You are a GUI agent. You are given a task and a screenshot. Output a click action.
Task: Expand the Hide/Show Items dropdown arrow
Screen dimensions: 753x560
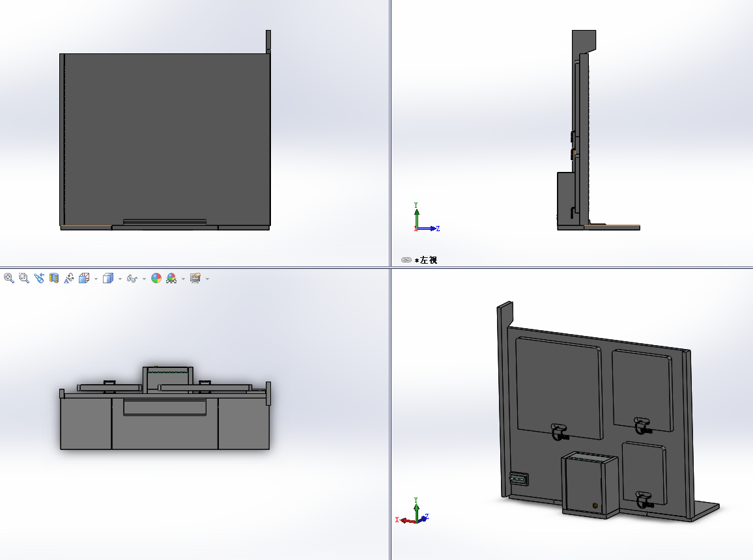point(144,279)
